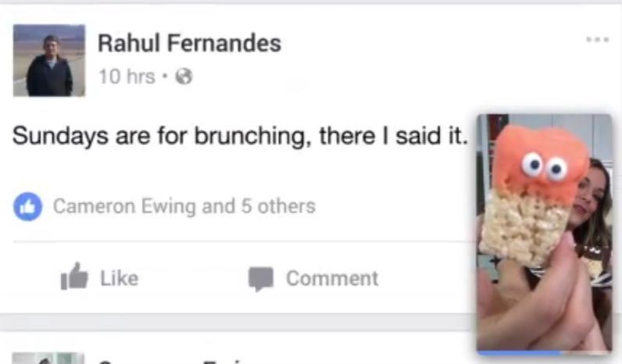Seek to the unfilled end of video progress
The width and height of the screenshot is (622, 364).
[x=586, y=352]
